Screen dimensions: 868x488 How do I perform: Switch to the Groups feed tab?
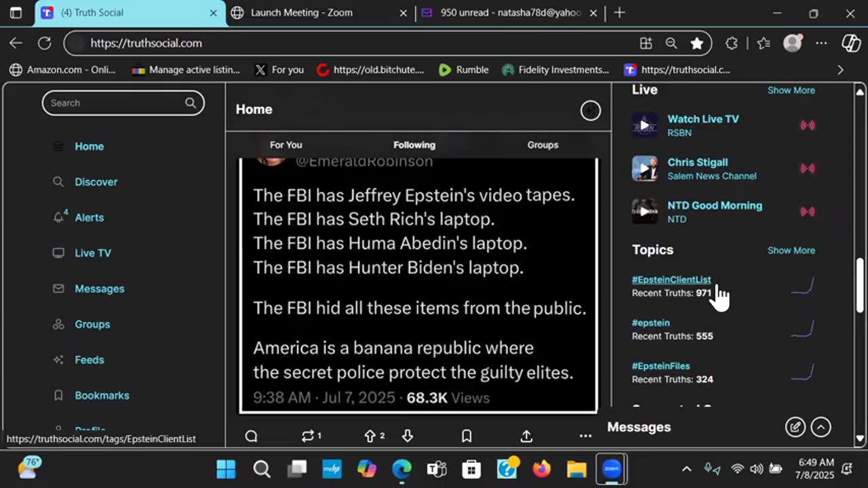pyautogui.click(x=542, y=145)
